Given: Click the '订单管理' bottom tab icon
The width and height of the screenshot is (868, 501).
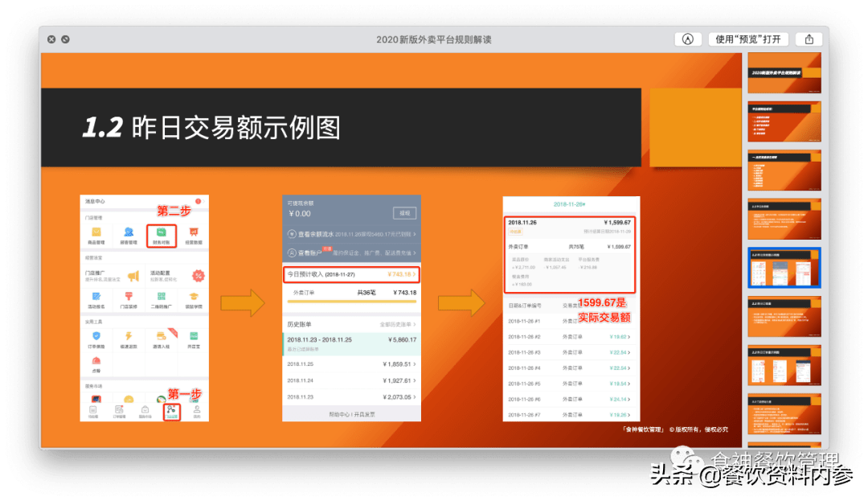Looking at the screenshot, I should click(119, 411).
